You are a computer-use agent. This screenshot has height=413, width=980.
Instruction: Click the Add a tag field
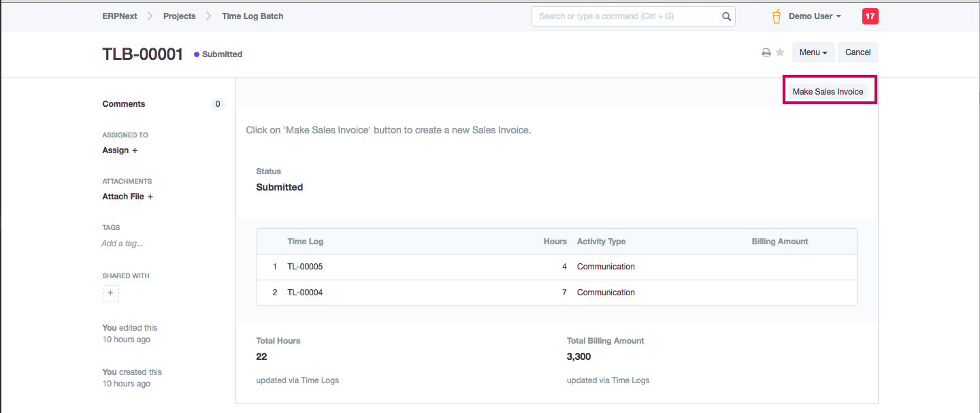pos(122,244)
